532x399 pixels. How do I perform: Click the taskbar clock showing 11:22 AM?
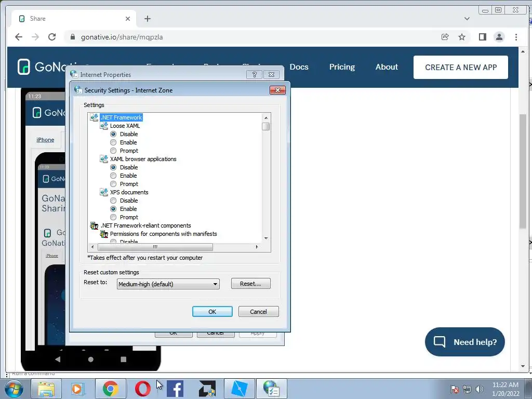click(x=506, y=389)
